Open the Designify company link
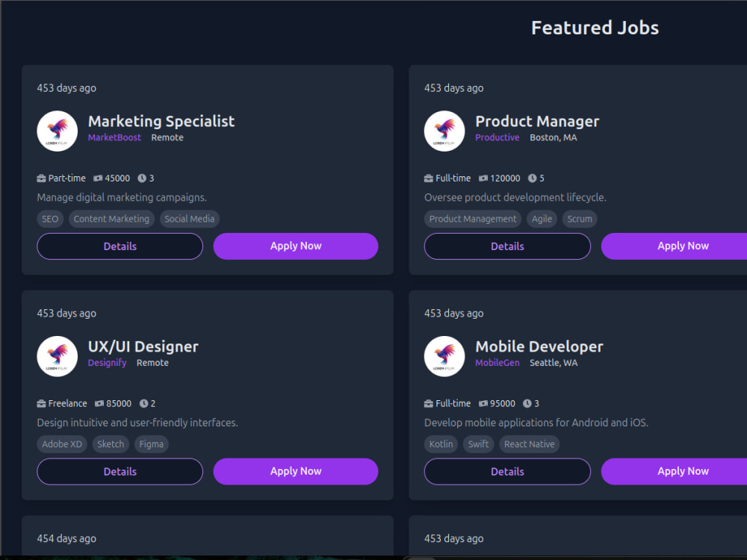The height and width of the screenshot is (560, 747). pyautogui.click(x=107, y=363)
